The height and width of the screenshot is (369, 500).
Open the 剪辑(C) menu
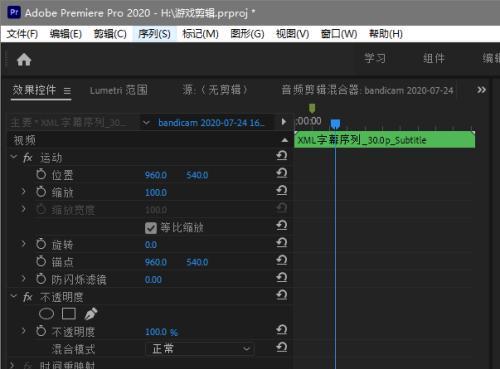(110, 34)
